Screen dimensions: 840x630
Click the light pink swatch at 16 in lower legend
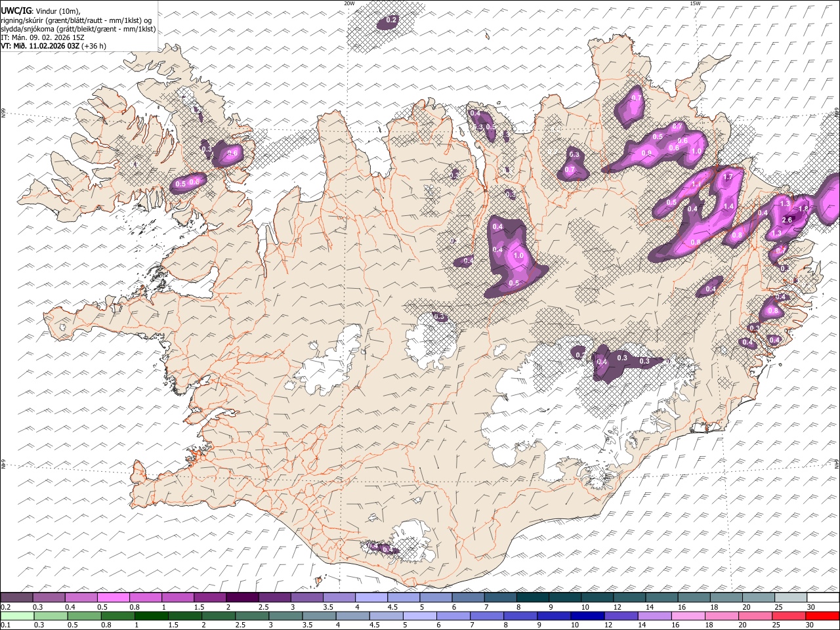tap(688, 616)
